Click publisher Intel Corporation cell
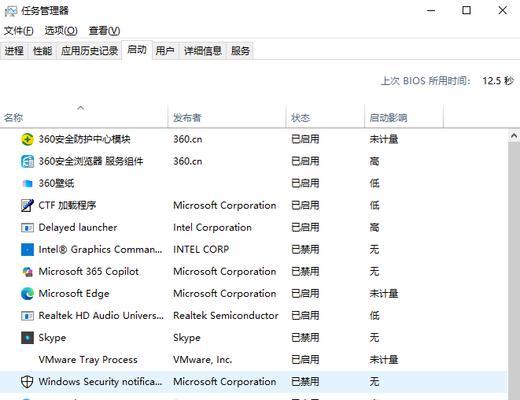 point(212,227)
